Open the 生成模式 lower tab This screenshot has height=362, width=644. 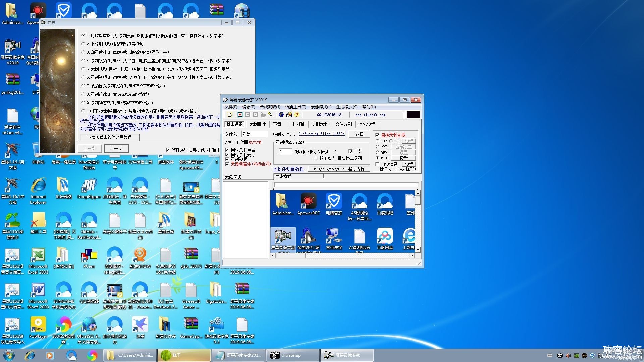(x=299, y=176)
